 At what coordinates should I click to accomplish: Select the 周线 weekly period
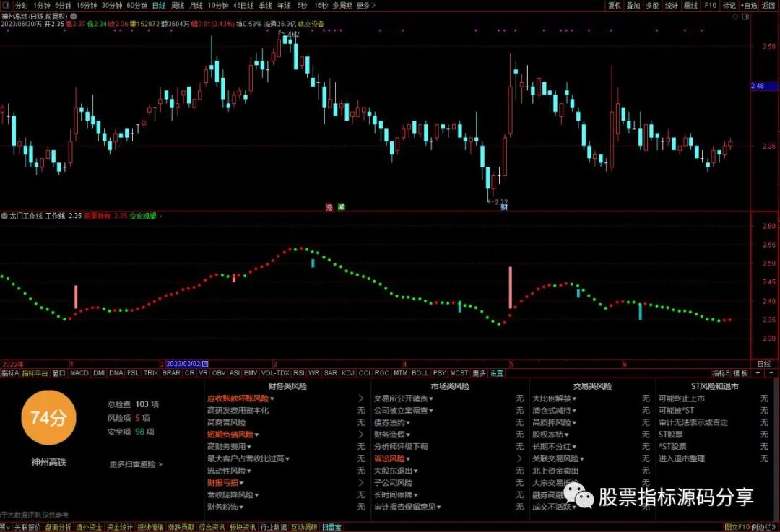tap(178, 6)
